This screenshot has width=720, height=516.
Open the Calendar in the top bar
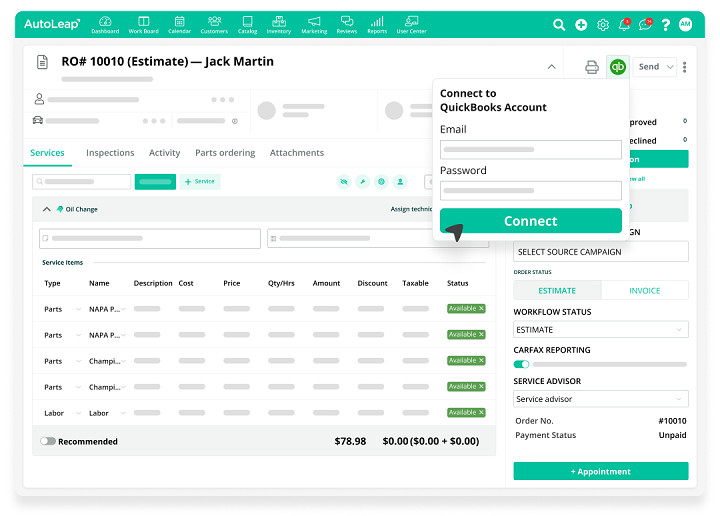click(x=179, y=24)
